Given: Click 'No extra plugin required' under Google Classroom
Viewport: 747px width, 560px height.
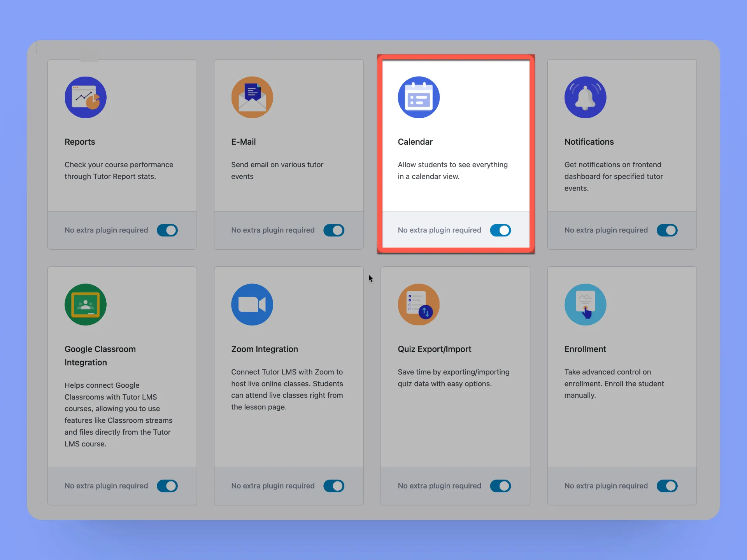Looking at the screenshot, I should click(106, 486).
